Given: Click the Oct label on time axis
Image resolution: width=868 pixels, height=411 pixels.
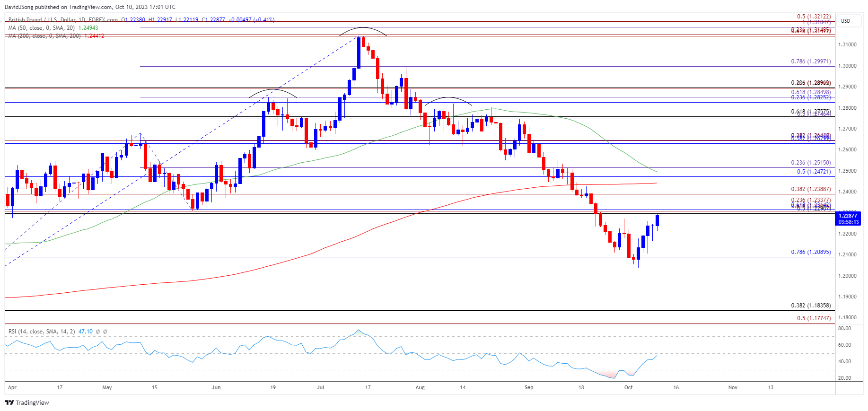Looking at the screenshot, I should pyautogui.click(x=629, y=388).
